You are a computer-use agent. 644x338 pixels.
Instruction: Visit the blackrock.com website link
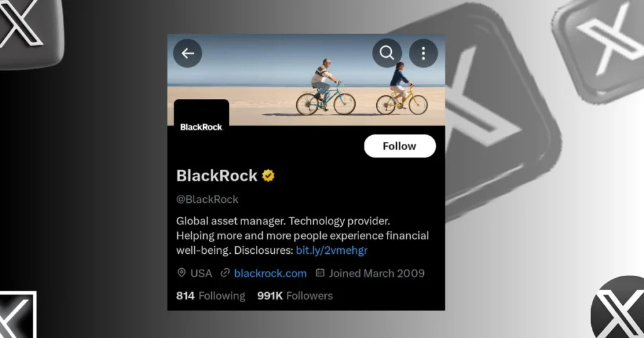[270, 273]
